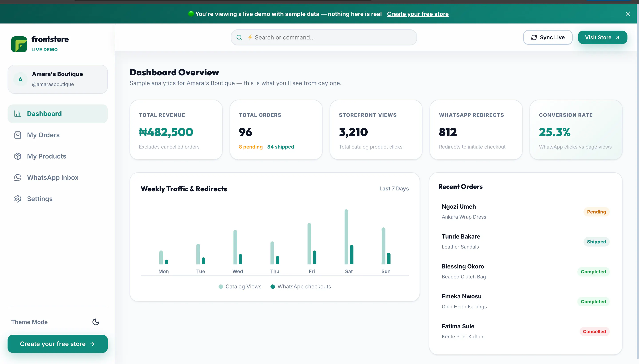Click the Total Orders 96 value

[x=245, y=132]
